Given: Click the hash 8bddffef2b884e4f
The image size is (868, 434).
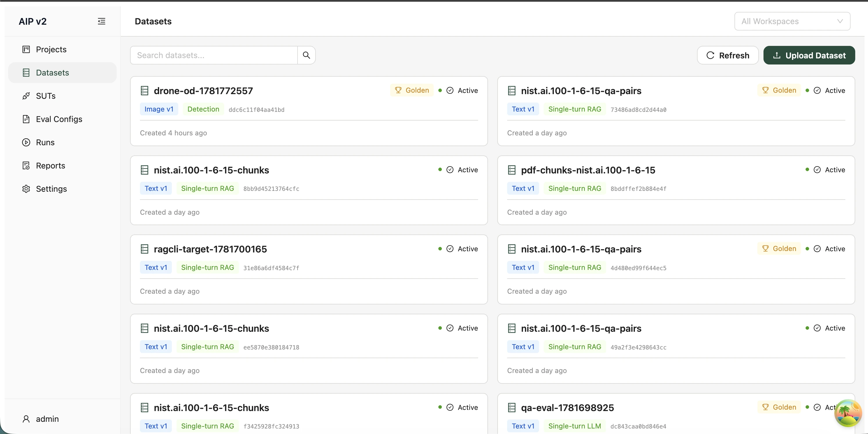Looking at the screenshot, I should (638, 189).
